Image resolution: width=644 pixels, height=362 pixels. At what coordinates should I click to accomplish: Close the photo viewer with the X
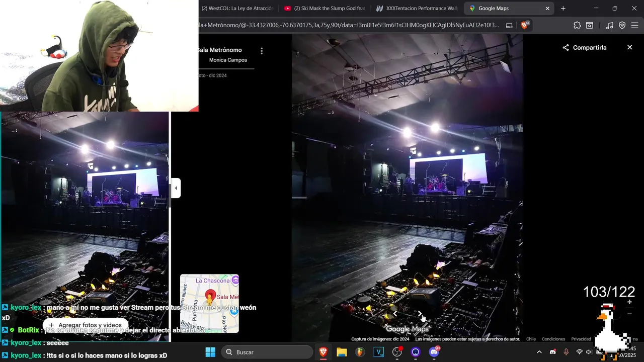[x=629, y=47]
